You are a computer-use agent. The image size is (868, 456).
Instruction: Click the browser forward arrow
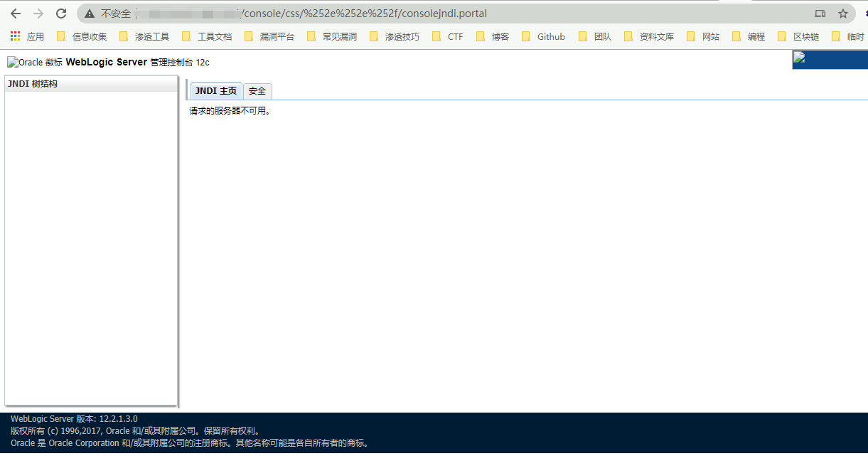[x=38, y=14]
